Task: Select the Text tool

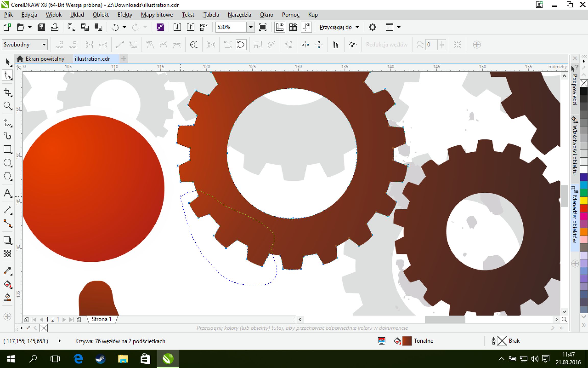Action: point(7,193)
